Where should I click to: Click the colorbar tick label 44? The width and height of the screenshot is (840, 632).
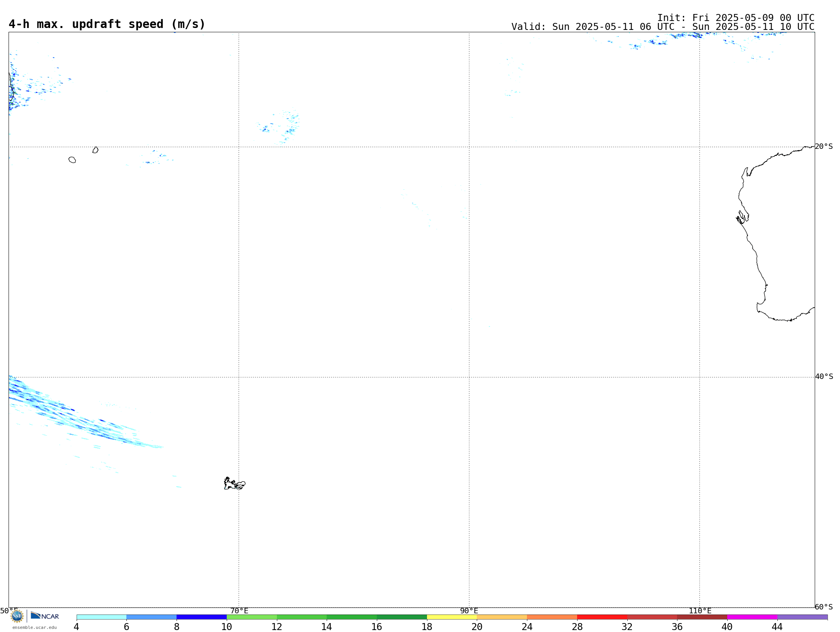click(x=777, y=627)
